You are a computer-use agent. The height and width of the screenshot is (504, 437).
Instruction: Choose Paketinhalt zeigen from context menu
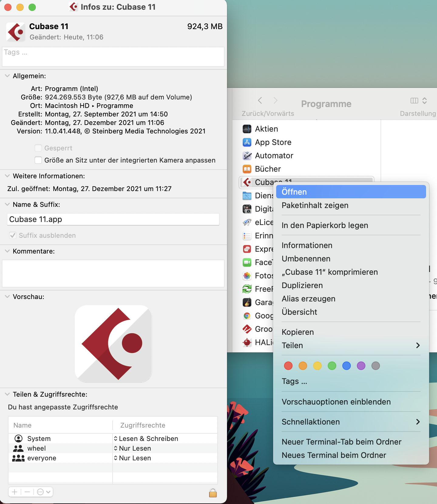(315, 205)
